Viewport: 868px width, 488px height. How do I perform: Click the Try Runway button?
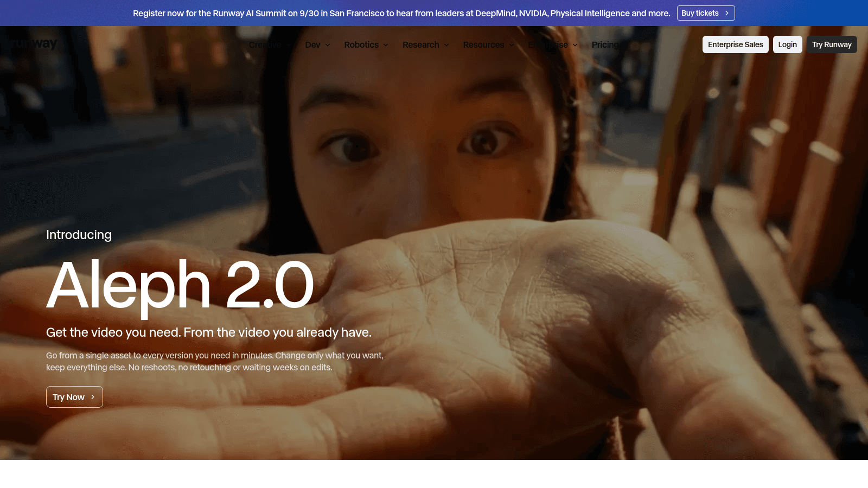832,44
